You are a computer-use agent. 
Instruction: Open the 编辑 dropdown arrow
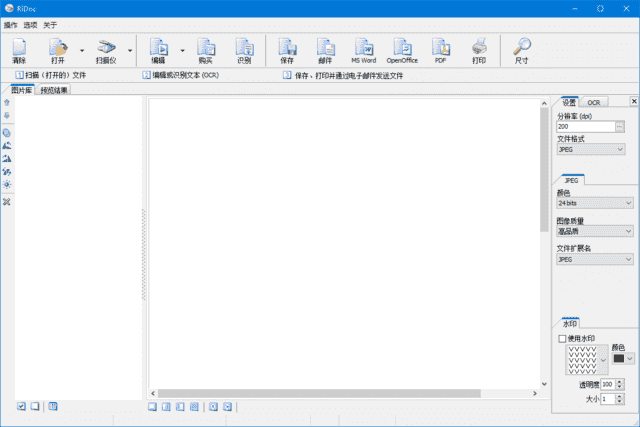pos(182,51)
